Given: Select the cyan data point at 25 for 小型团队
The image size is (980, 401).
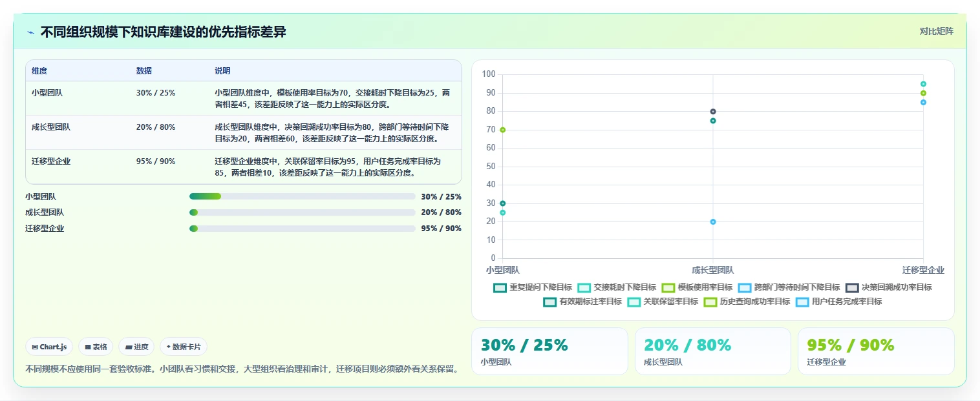Looking at the screenshot, I should click(502, 212).
